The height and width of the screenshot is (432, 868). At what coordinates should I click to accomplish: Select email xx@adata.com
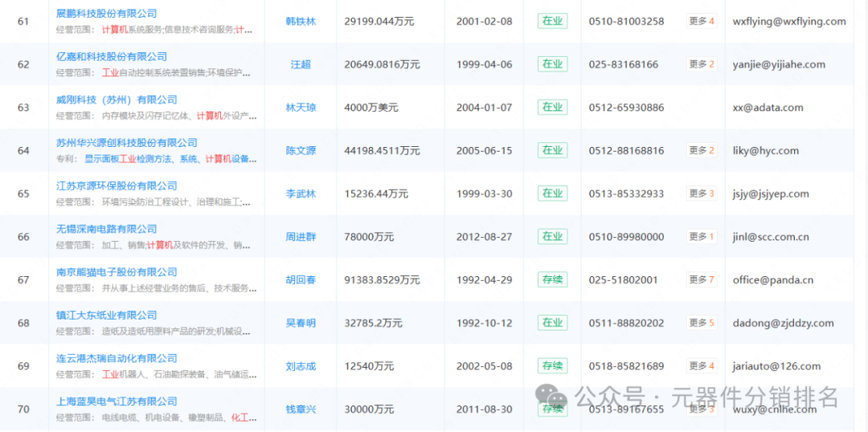(x=768, y=108)
